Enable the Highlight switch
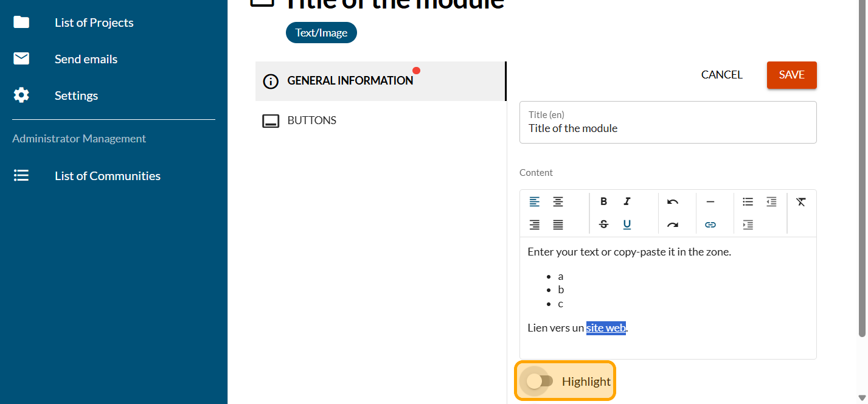 coord(540,381)
